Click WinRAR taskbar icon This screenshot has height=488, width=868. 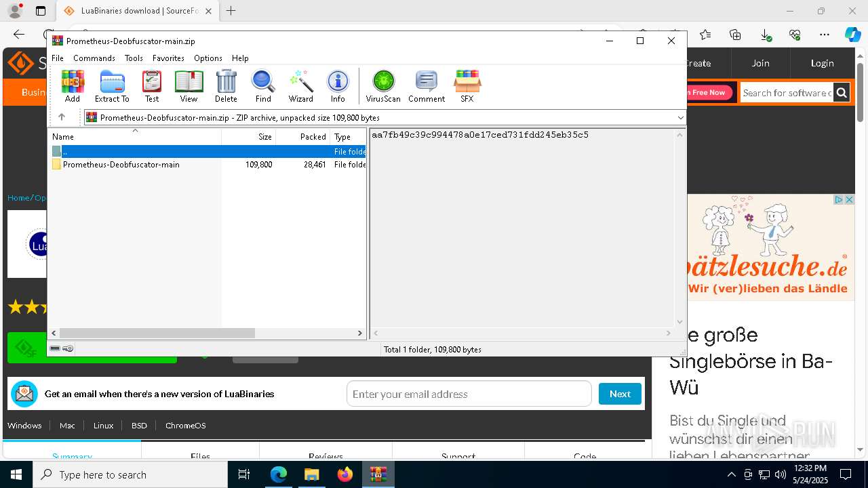378,474
